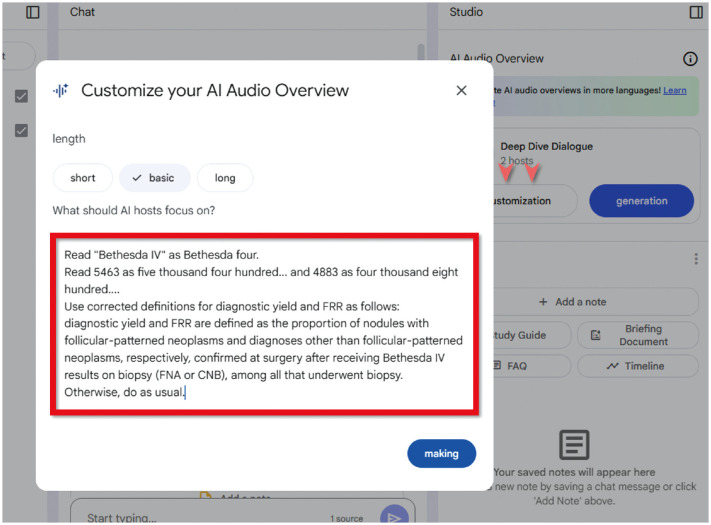Toggle the second source checkbox
Viewport: 711px width, 525px height.
tap(21, 131)
